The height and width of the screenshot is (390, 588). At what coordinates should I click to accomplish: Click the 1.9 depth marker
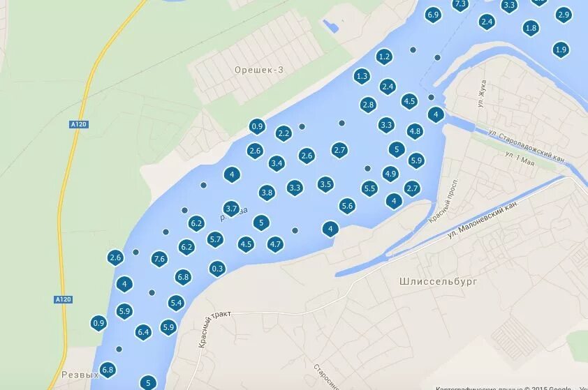coord(561,50)
